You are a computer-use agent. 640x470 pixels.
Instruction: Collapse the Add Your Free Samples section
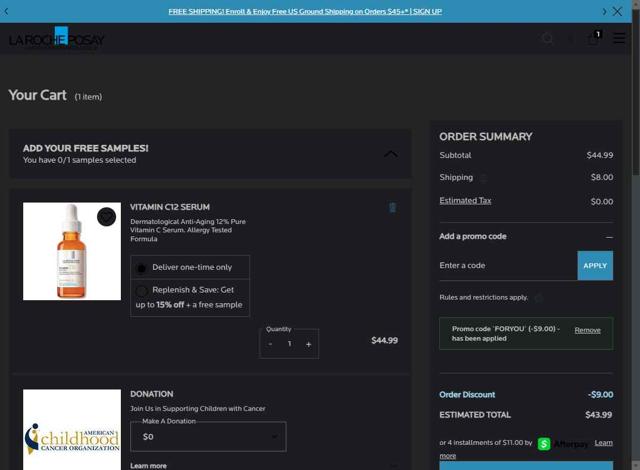point(391,154)
